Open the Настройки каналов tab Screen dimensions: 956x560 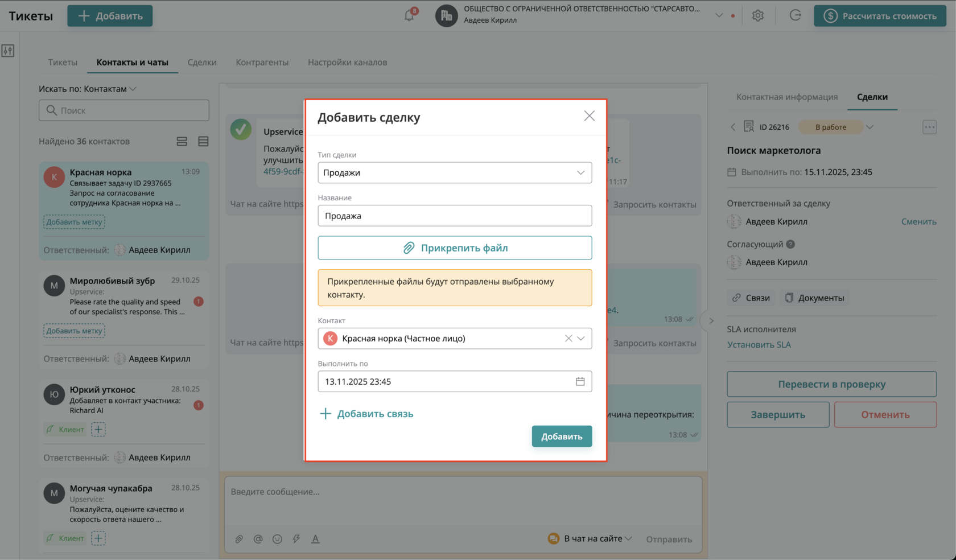pos(348,62)
